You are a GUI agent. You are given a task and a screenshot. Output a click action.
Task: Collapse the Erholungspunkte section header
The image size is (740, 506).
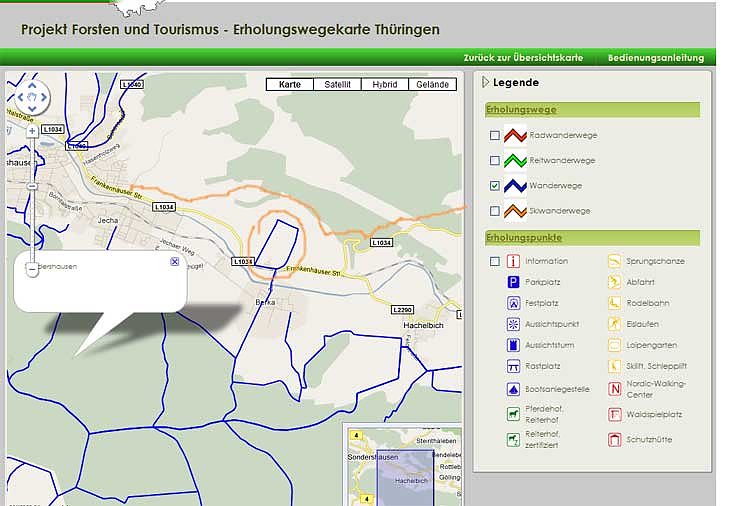click(x=523, y=238)
